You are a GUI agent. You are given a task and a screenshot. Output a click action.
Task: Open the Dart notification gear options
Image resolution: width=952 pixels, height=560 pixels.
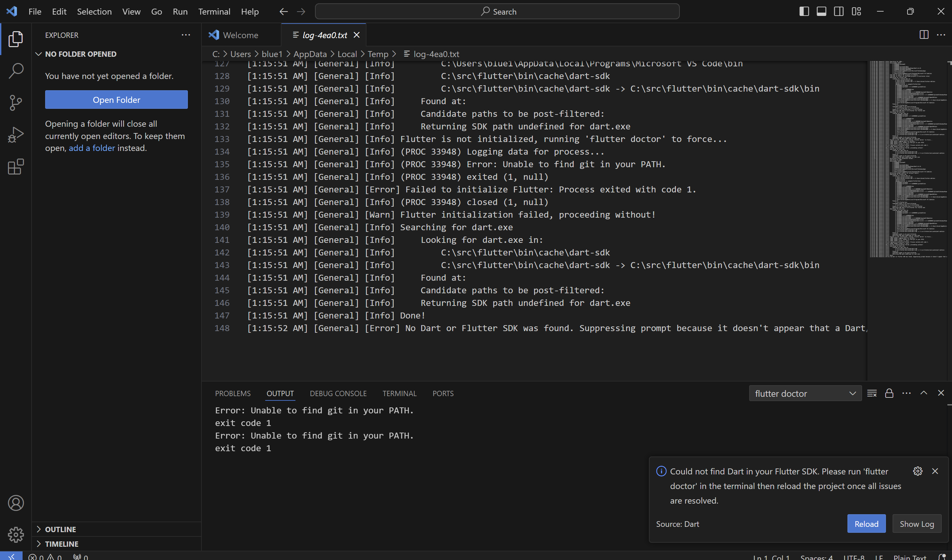[917, 471]
